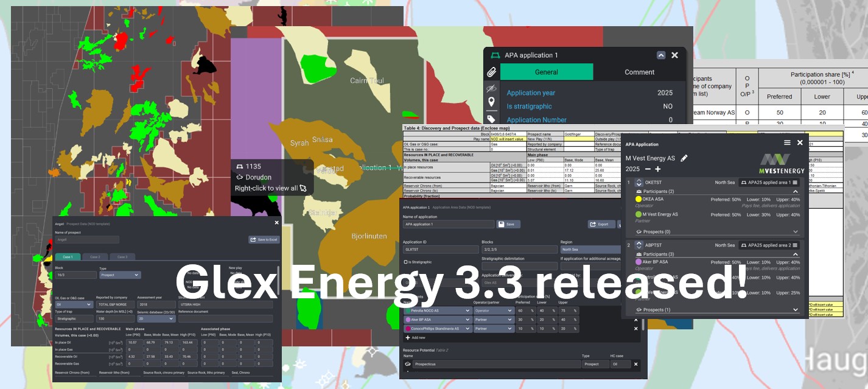Click Add new participant plus link
The image size is (868, 389).
pyautogui.click(x=415, y=337)
